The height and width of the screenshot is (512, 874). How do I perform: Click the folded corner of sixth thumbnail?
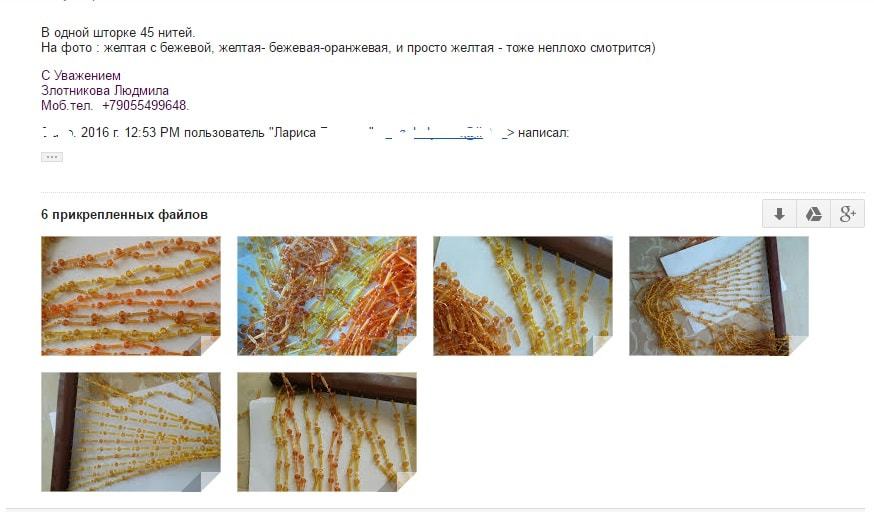pos(407,482)
